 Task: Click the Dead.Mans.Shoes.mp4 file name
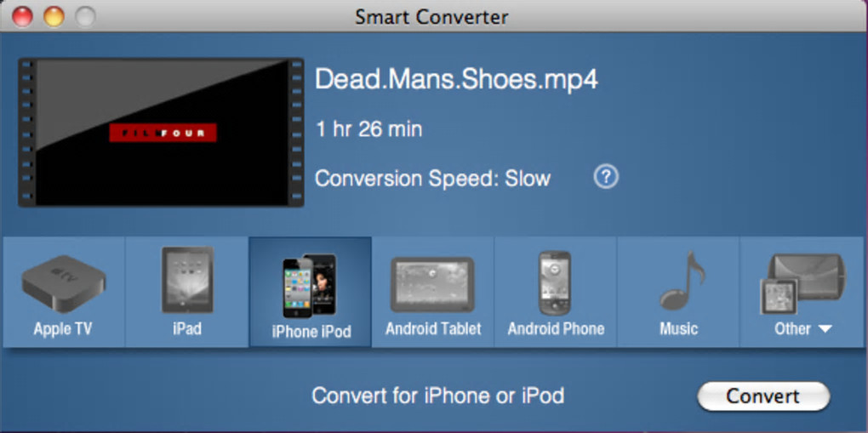(x=457, y=81)
